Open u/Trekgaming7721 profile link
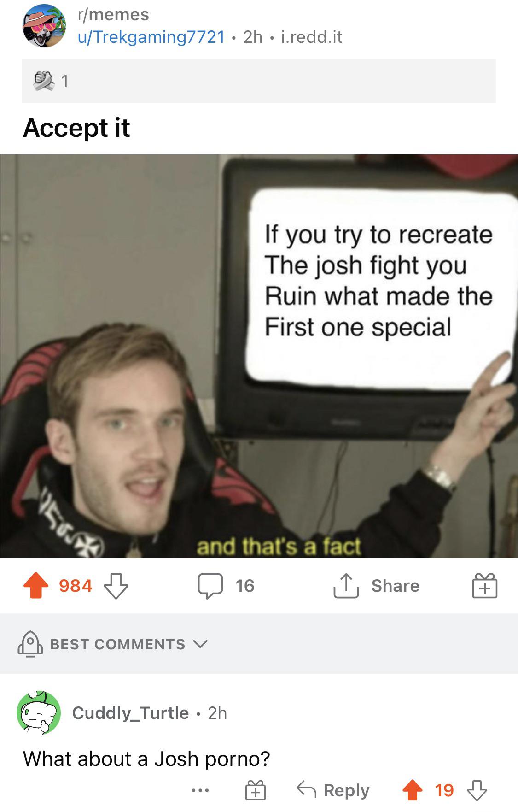518x812 pixels. [x=151, y=37]
